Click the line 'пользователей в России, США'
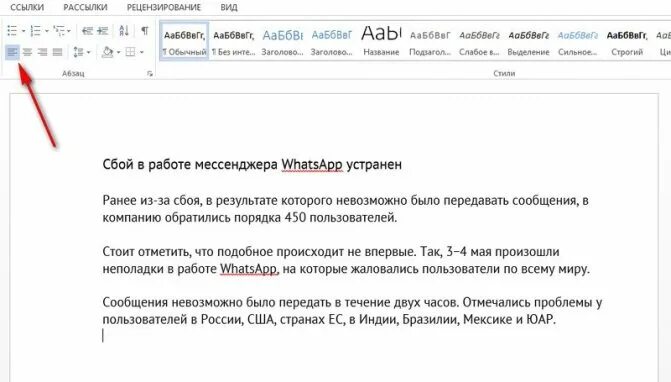Viewport: 671px width, 382px height. [x=329, y=320]
